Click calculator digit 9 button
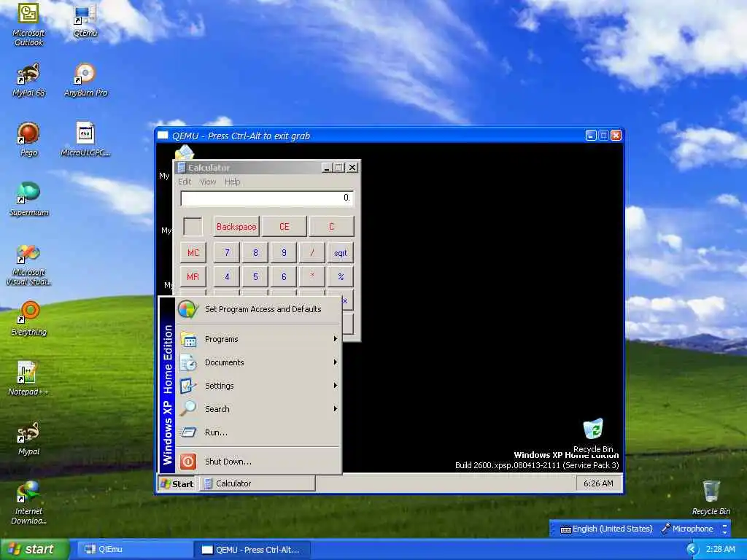The image size is (747, 560). pyautogui.click(x=284, y=253)
